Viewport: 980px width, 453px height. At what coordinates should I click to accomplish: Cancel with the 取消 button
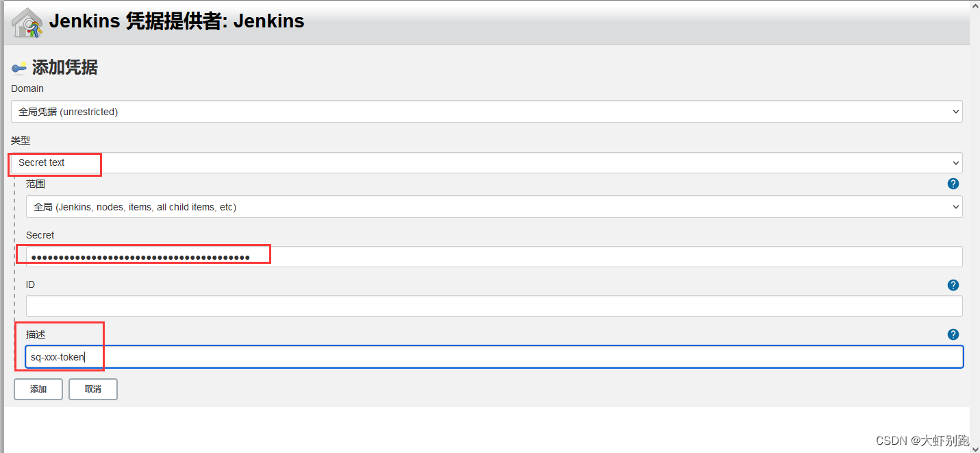[93, 389]
